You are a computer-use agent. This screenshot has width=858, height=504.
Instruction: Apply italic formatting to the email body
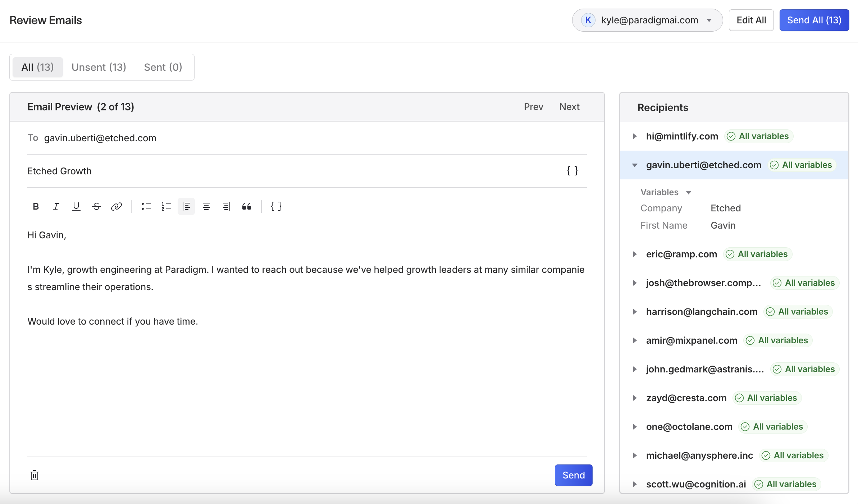point(56,206)
